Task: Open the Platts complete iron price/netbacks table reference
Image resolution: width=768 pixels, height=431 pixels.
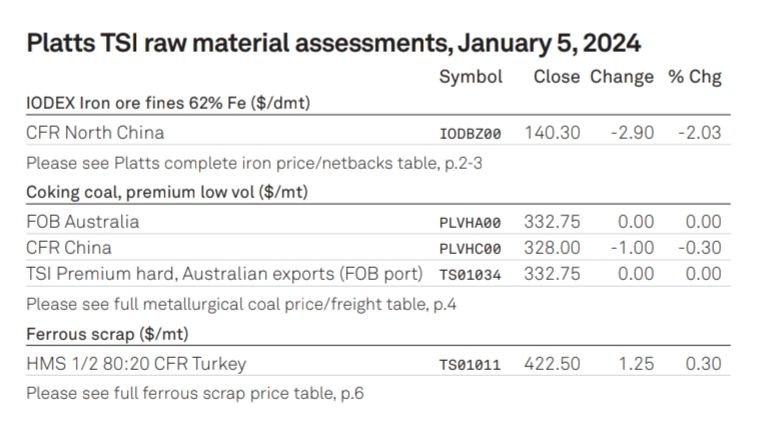Action: tap(254, 163)
